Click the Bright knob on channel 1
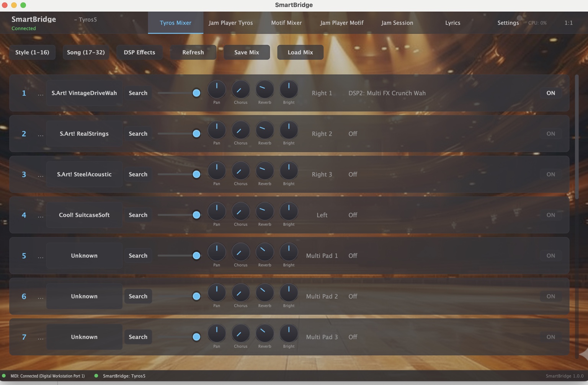Screen dimensions: 588x385 [x=289, y=90]
